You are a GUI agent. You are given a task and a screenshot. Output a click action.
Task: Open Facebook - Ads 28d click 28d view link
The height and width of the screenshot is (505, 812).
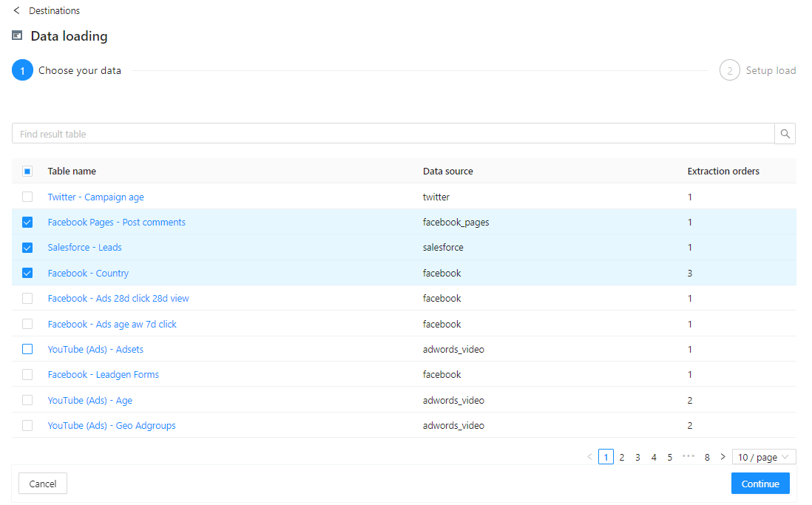(118, 298)
